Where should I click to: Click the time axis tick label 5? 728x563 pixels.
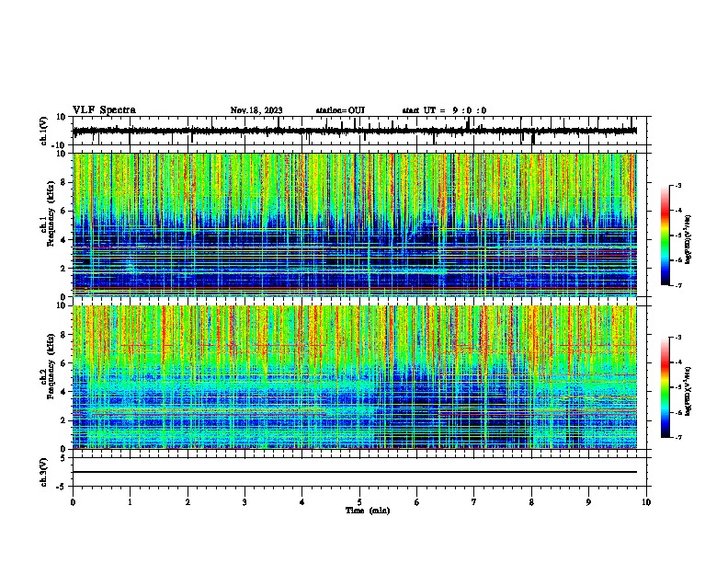pyautogui.click(x=359, y=502)
